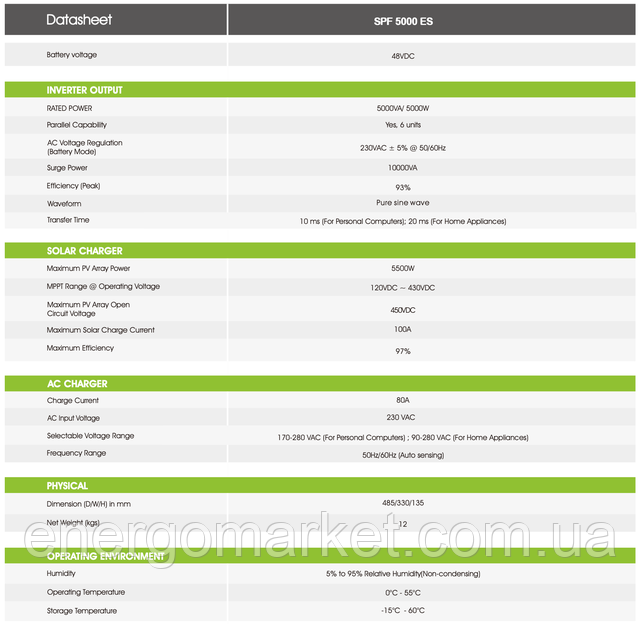Screen dimensions: 640x624
Task: Click the 'OPERATING ENVIRONMENT' section header
Action: [105, 556]
